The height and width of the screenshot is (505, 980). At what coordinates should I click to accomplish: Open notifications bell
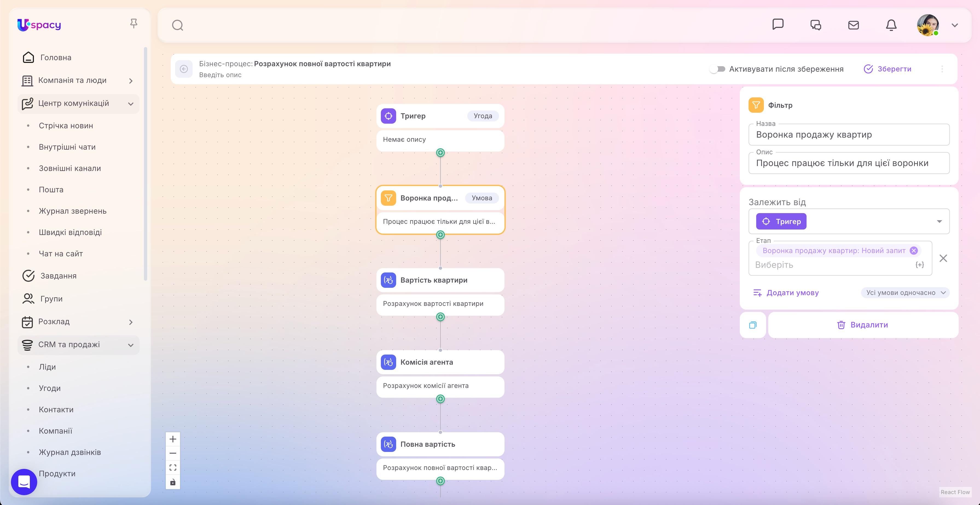[x=891, y=25]
